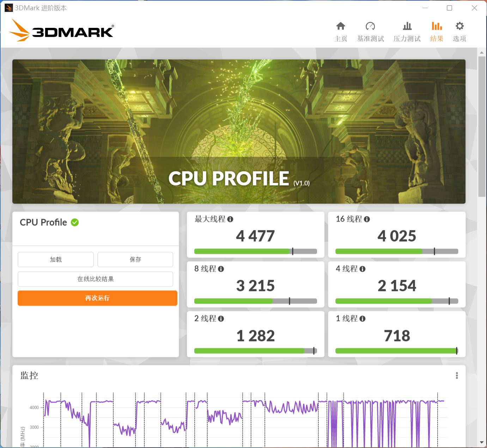Image resolution: width=487 pixels, height=448 pixels.
Task: Maximize the 3DMark window
Action: (450, 8)
